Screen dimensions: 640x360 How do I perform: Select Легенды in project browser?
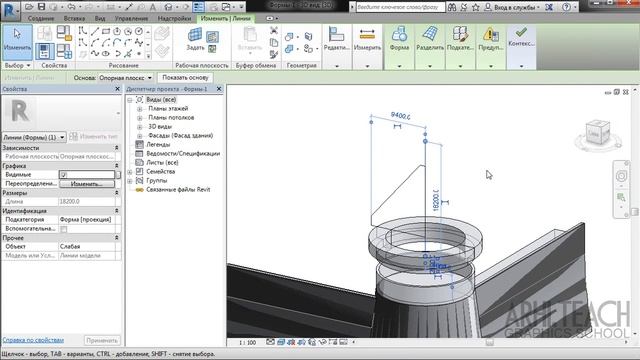[x=158, y=144]
